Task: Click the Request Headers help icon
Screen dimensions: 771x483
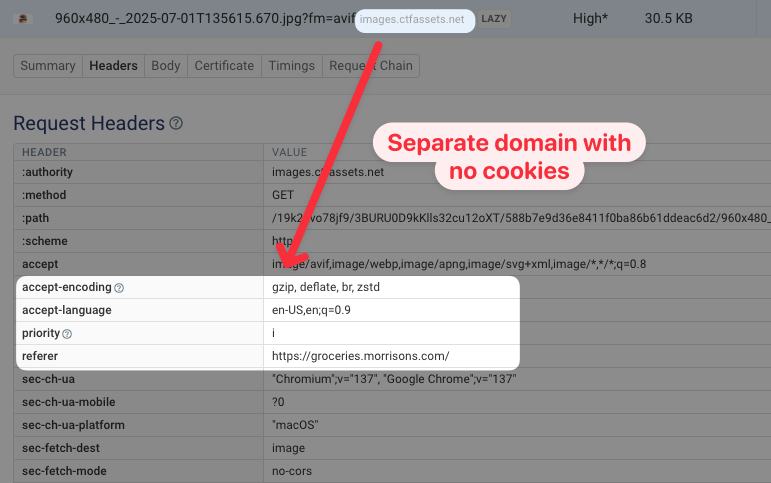Action: (176, 123)
